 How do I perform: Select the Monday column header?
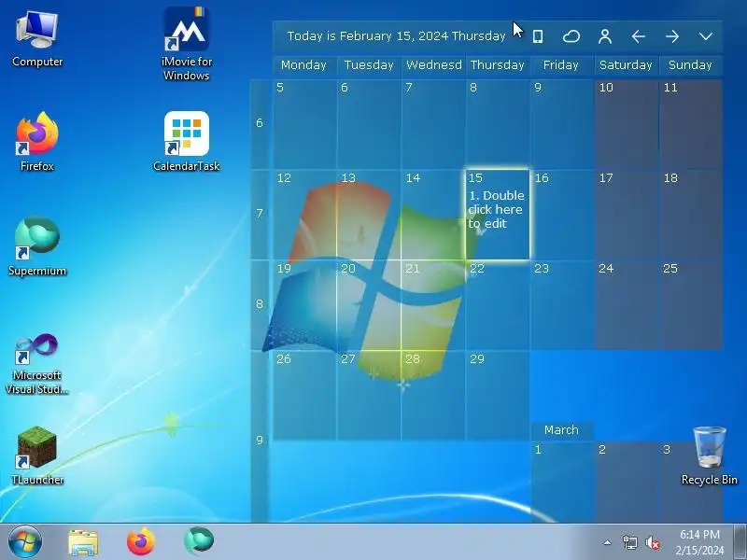point(304,65)
